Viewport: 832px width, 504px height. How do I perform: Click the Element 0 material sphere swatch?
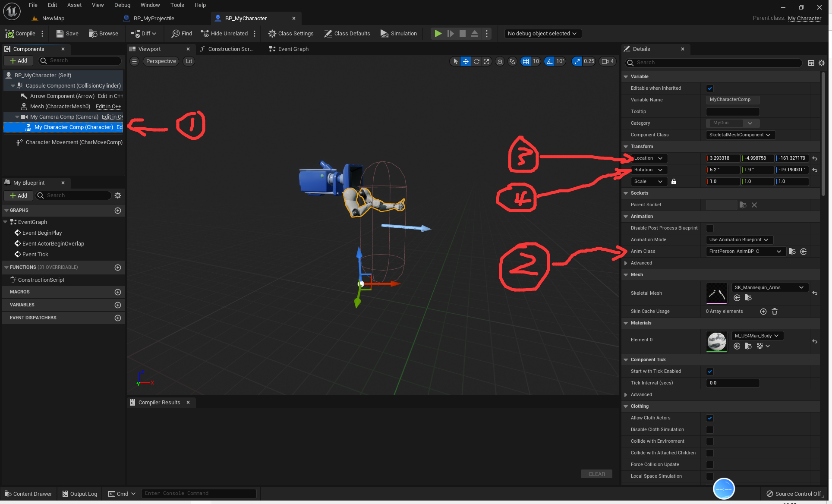click(x=716, y=342)
